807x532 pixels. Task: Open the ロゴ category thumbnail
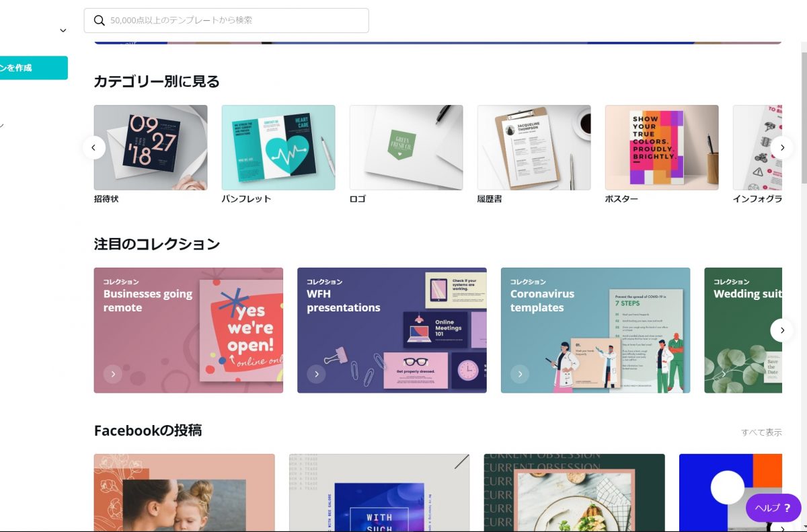[x=406, y=147]
